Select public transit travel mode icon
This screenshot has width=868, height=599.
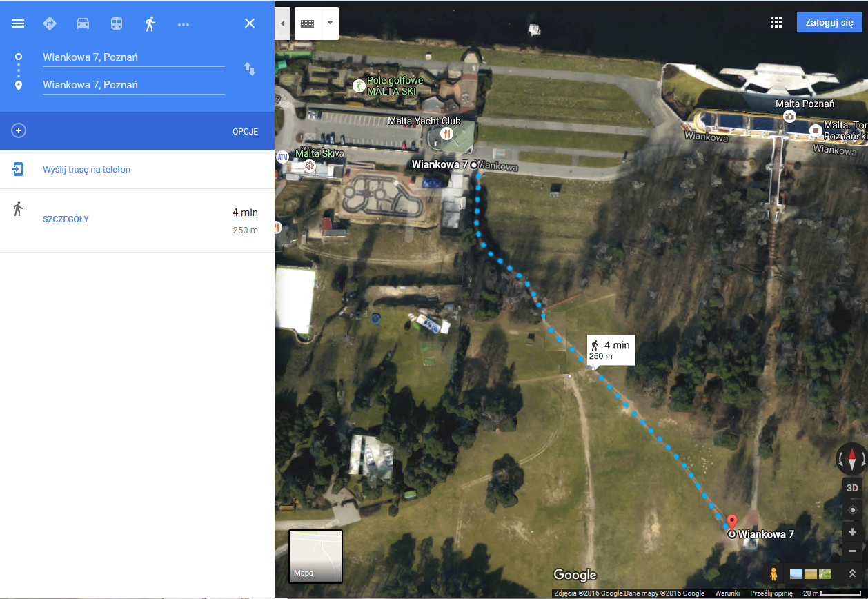coord(117,23)
